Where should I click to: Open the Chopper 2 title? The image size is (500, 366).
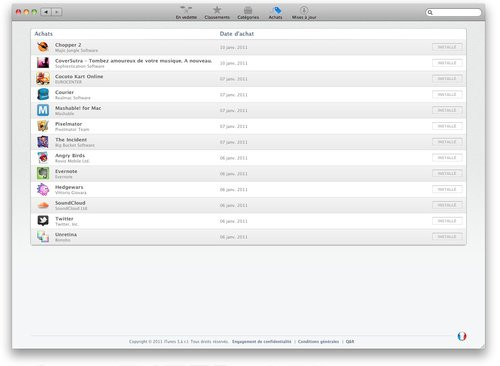coord(68,45)
